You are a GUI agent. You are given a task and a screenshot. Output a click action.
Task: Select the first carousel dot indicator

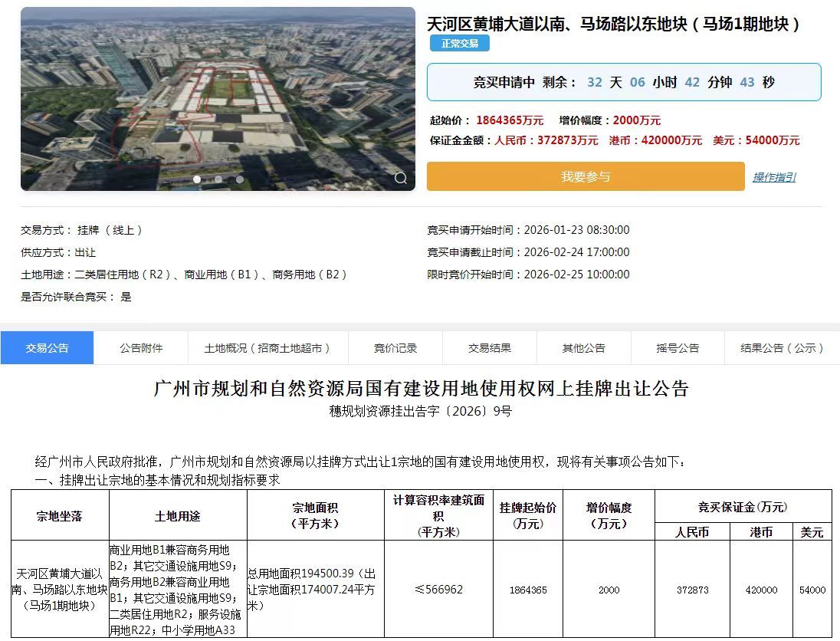click(197, 179)
